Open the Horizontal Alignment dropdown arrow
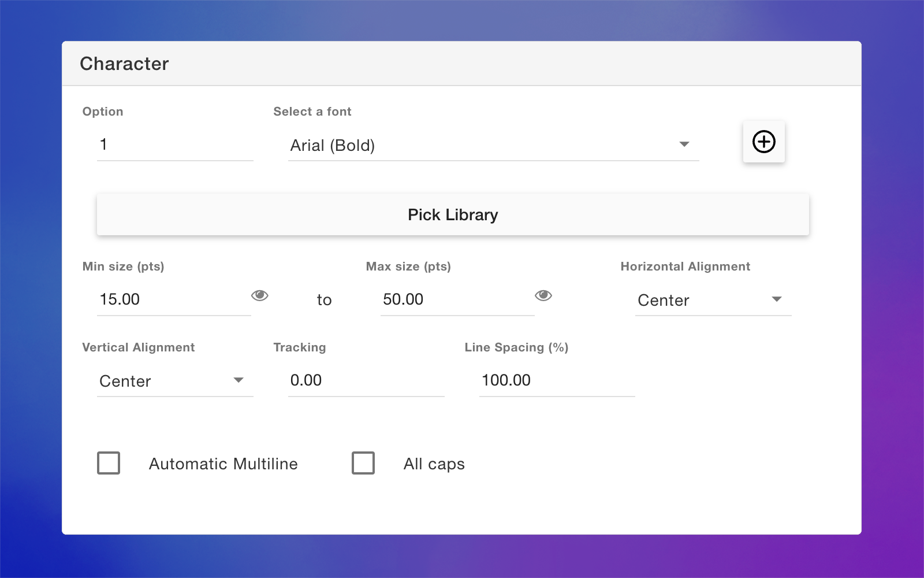Screen dimensions: 924x578 777,299
